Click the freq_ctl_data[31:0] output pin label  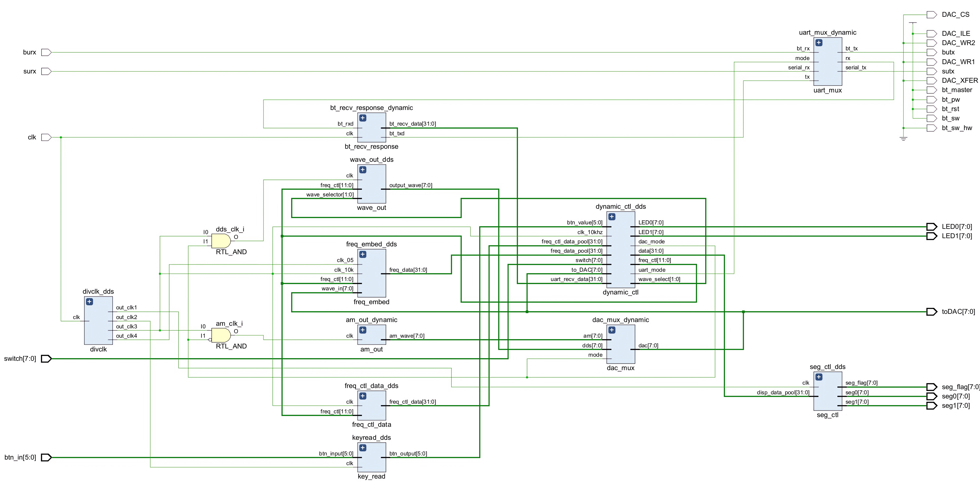point(412,402)
